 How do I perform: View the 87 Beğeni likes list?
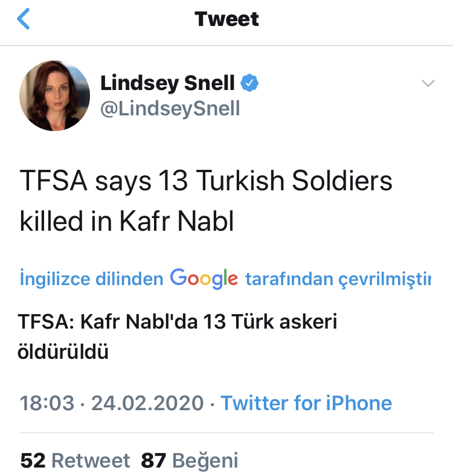(x=190, y=461)
